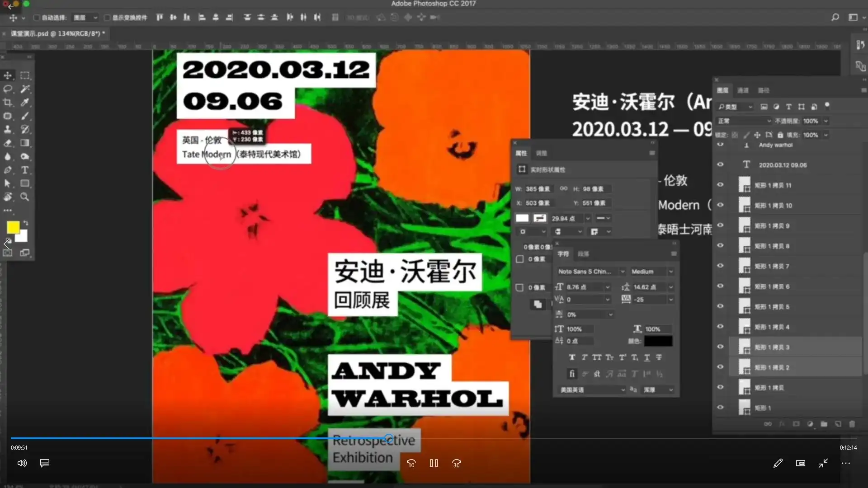The height and width of the screenshot is (488, 868).
Task: Click the yellow foreground color swatch
Action: (13, 227)
